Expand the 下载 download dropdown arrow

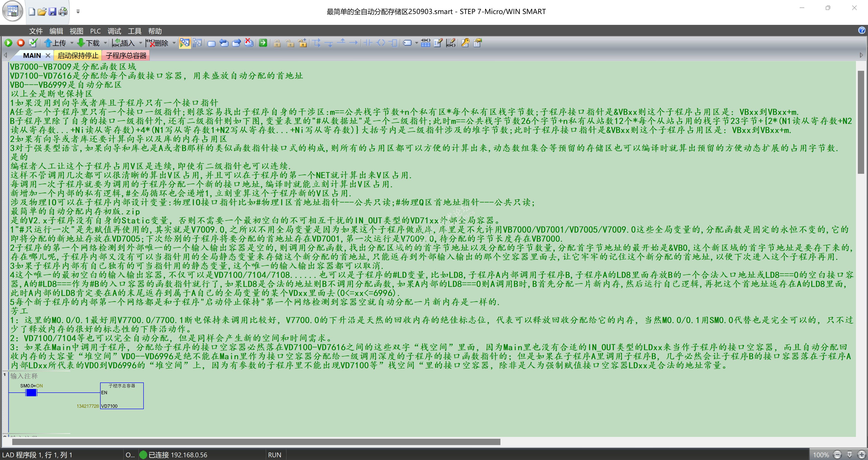105,43
